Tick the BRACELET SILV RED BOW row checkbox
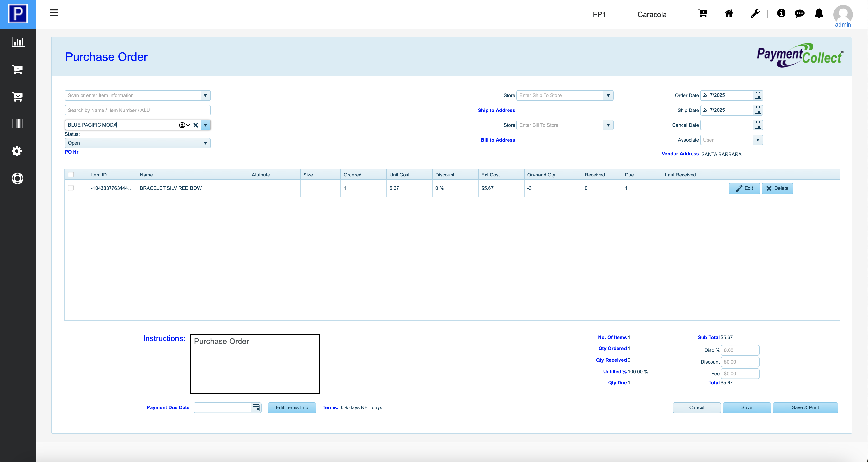Image resolution: width=868 pixels, height=462 pixels. [70, 188]
